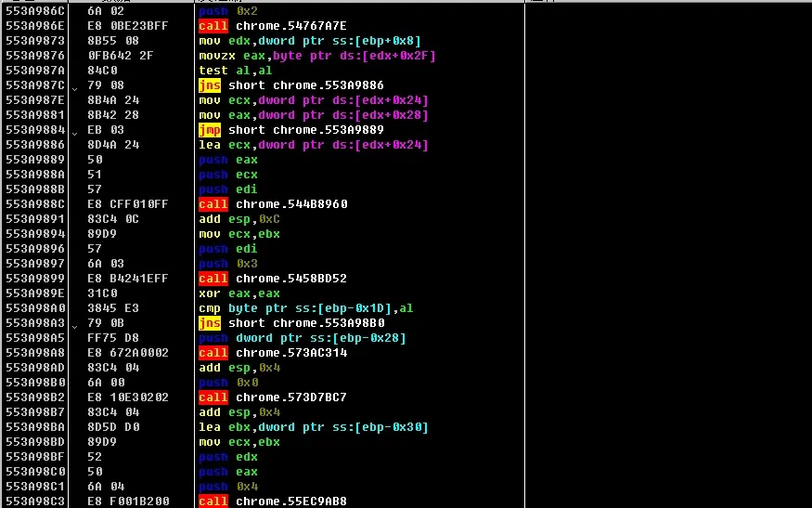812x508 pixels.
Task: Select hex bytes 84C0
Action: point(102,71)
